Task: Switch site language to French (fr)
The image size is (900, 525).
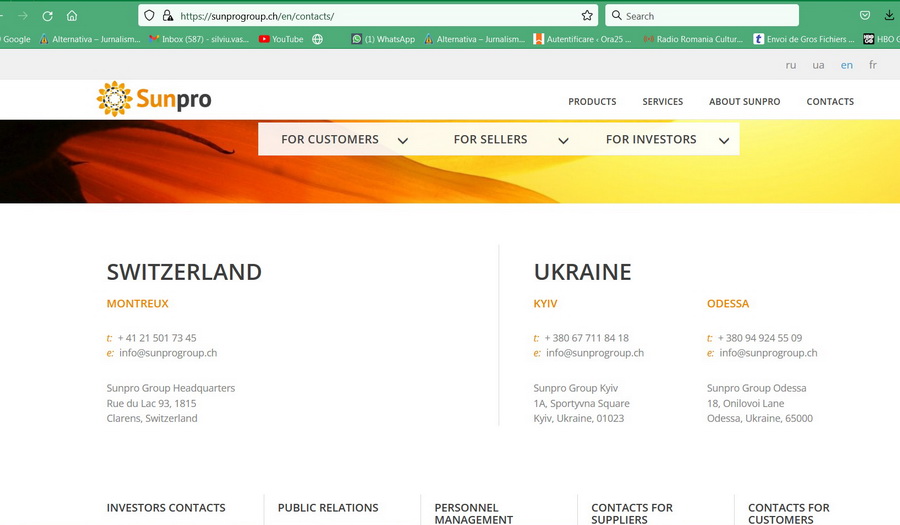Action: 872,65
